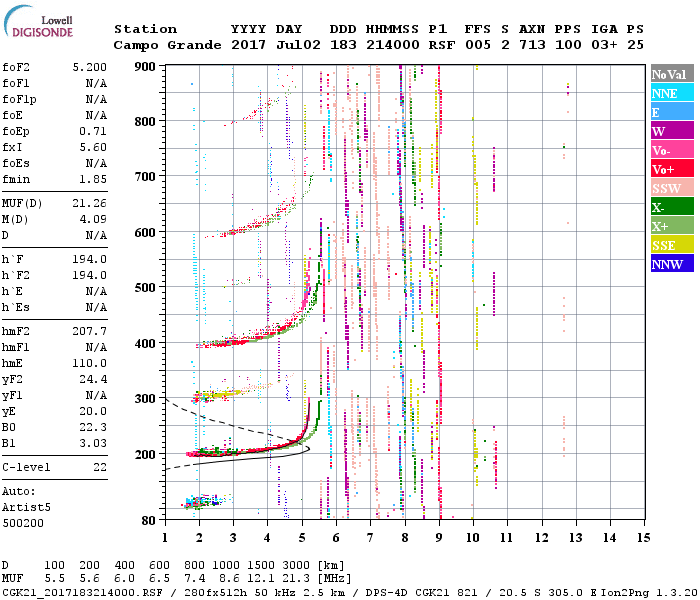Screen dimensions: 700x600
Task: Select the NoVal gray legend swatch
Action: 671,74
